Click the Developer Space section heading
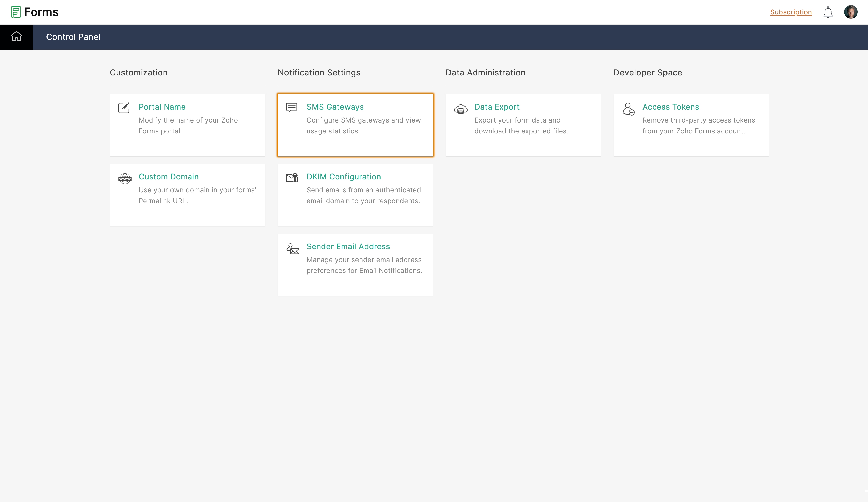 click(648, 72)
